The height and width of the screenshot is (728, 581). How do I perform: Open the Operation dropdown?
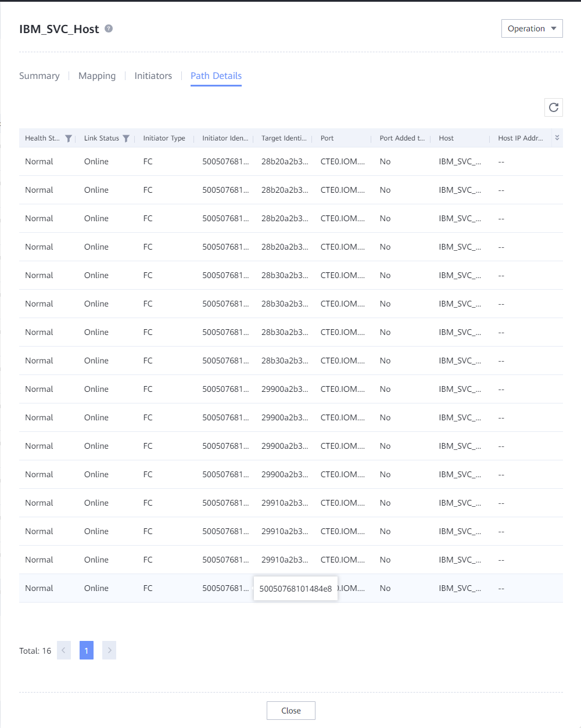click(532, 28)
